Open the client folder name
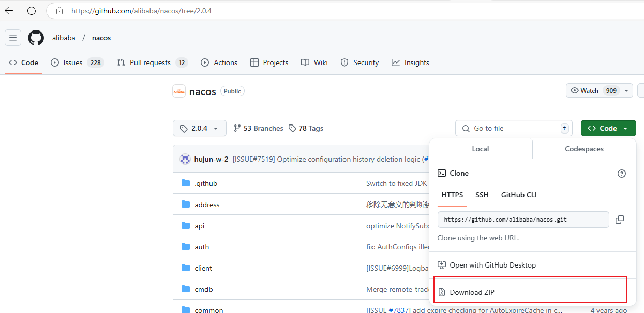The width and height of the screenshot is (644, 313). (203, 268)
